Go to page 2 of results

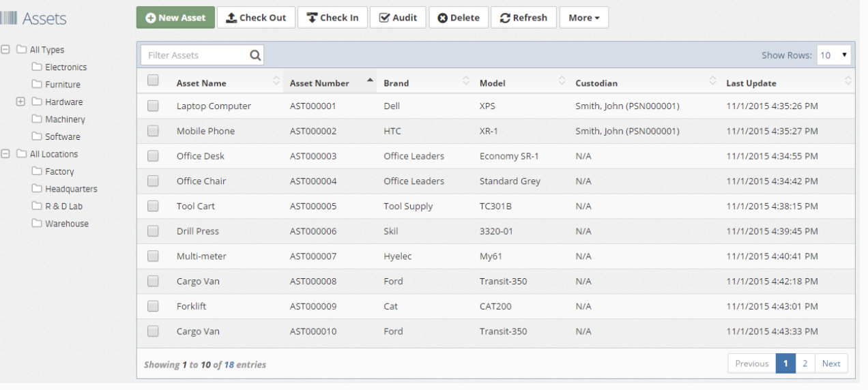pos(805,363)
